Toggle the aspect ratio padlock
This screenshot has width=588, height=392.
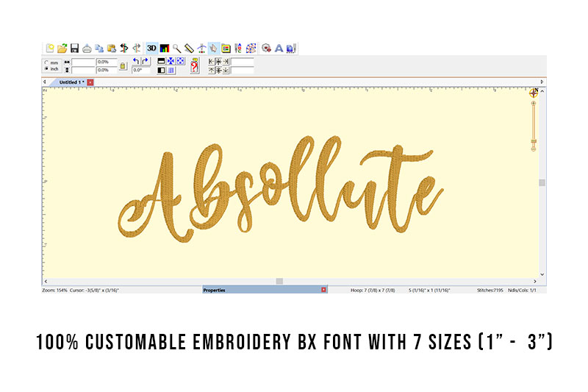coord(123,66)
